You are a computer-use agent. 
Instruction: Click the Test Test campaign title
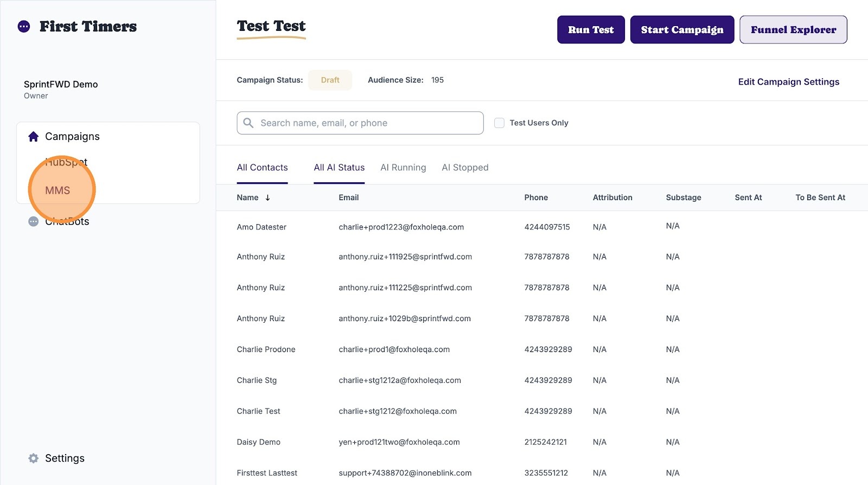tap(271, 26)
